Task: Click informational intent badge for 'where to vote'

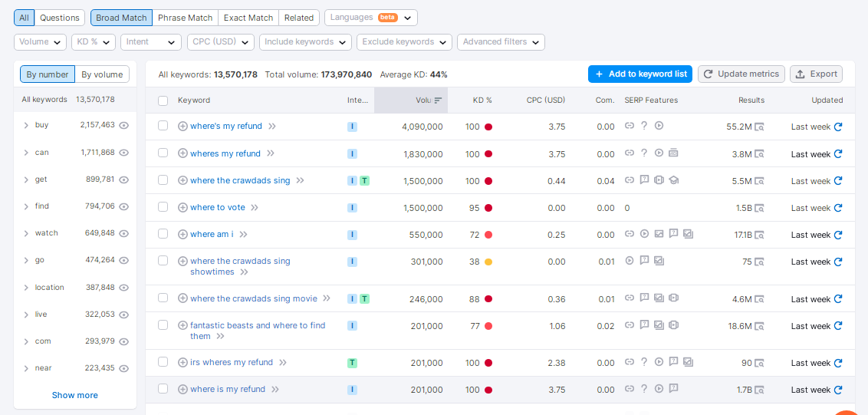Action: tap(353, 208)
